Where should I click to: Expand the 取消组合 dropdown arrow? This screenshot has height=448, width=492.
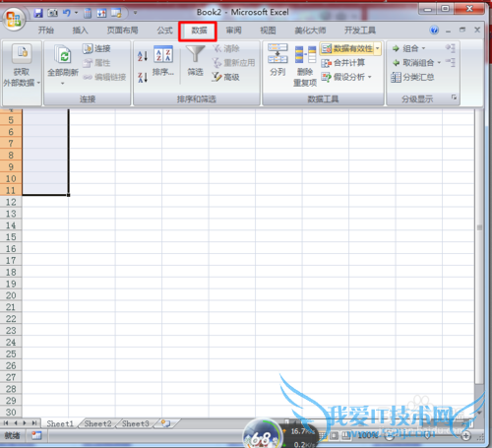click(x=439, y=63)
